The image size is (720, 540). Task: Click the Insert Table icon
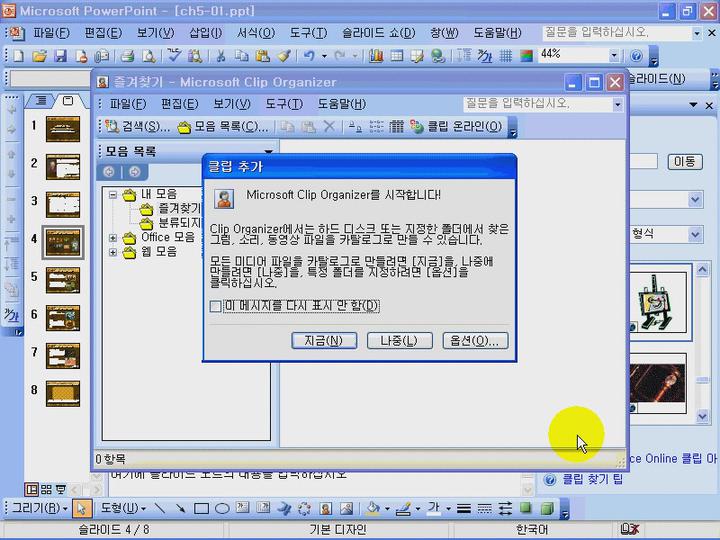tap(396, 56)
